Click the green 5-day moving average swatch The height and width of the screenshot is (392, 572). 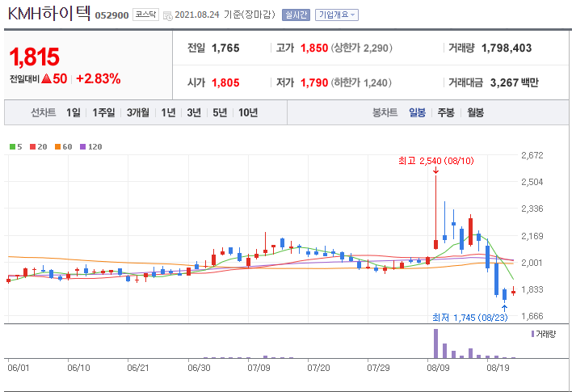pyautogui.click(x=12, y=147)
